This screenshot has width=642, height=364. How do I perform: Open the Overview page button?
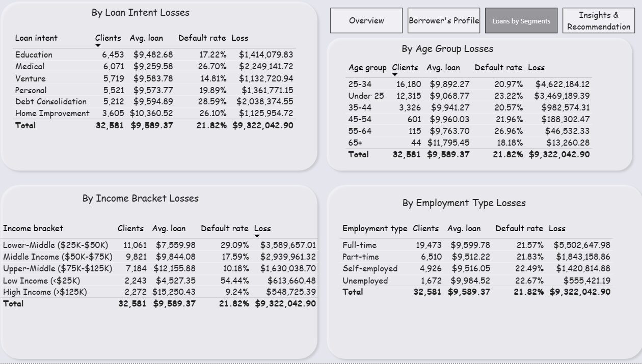366,21
